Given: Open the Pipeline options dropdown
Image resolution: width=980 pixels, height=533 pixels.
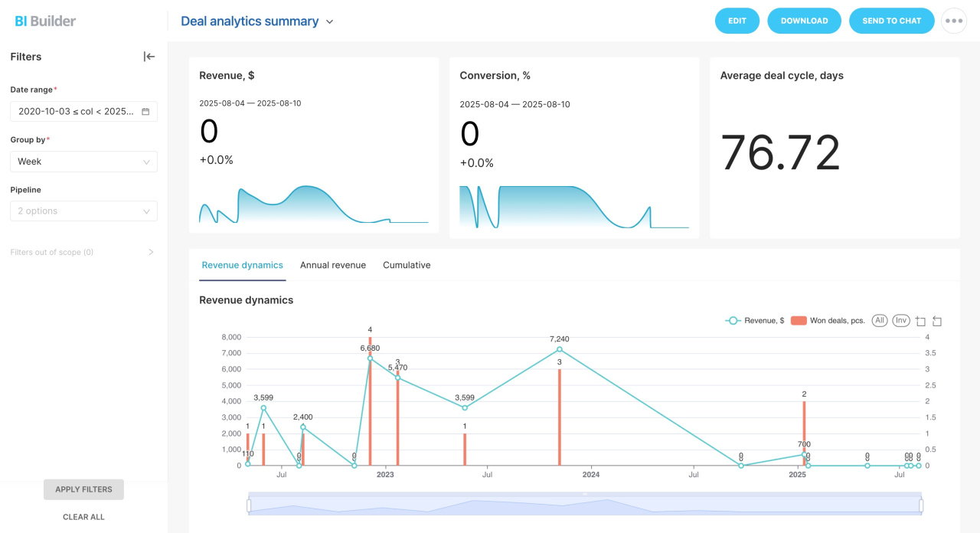Looking at the screenshot, I should click(x=83, y=211).
